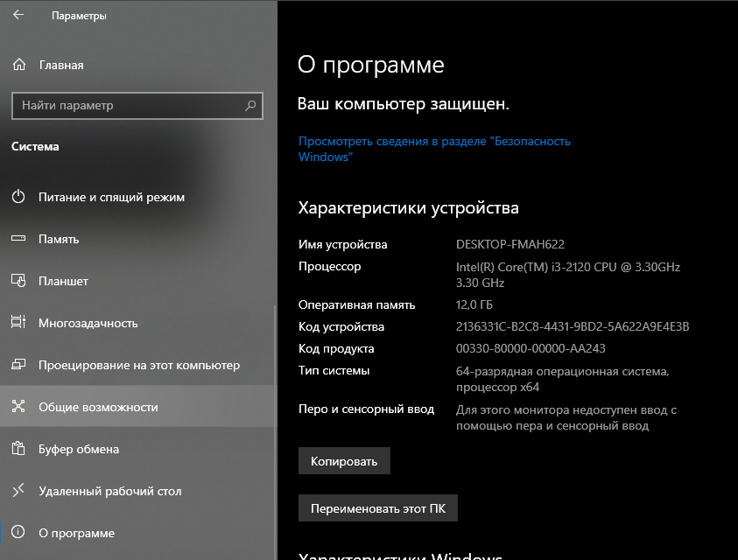
Task: Open the Память settings page
Action: tap(59, 239)
